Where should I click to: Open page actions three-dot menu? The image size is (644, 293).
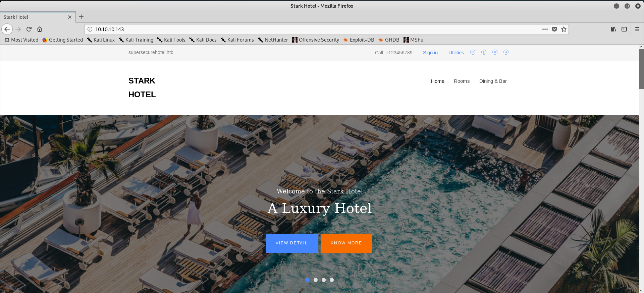(x=545, y=29)
